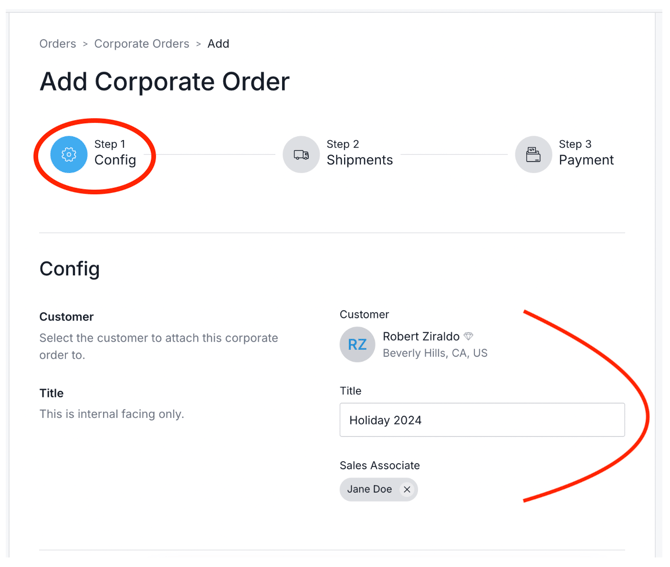The height and width of the screenshot is (567, 670).
Task: Select the Step 1 Config label
Action: [115, 160]
